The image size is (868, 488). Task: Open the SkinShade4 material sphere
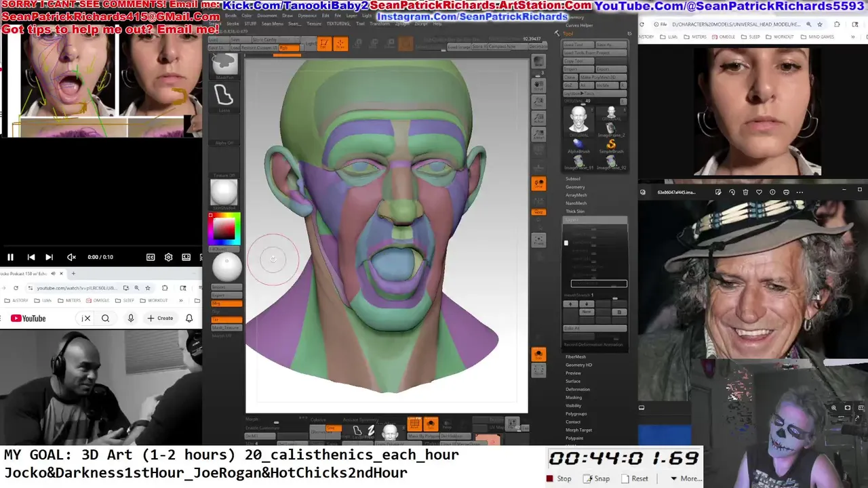click(224, 193)
